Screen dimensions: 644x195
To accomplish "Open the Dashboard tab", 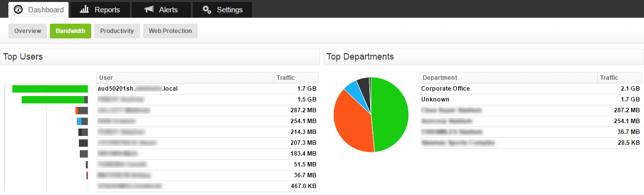I will 38,9.
